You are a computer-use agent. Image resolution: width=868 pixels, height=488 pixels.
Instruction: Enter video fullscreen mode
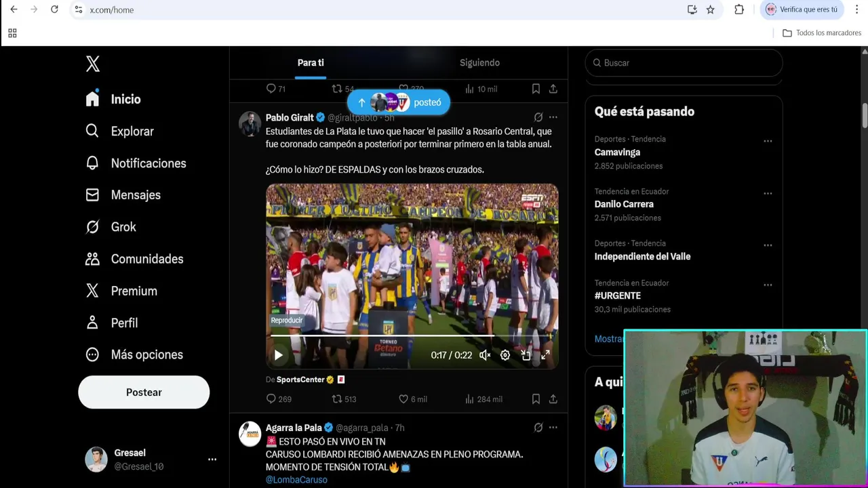point(545,355)
